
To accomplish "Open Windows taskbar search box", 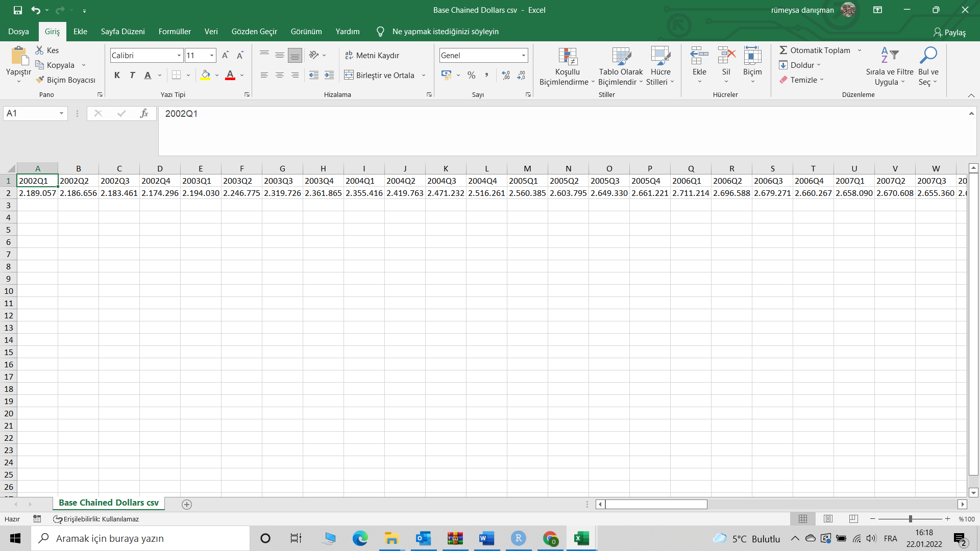I will [140, 538].
